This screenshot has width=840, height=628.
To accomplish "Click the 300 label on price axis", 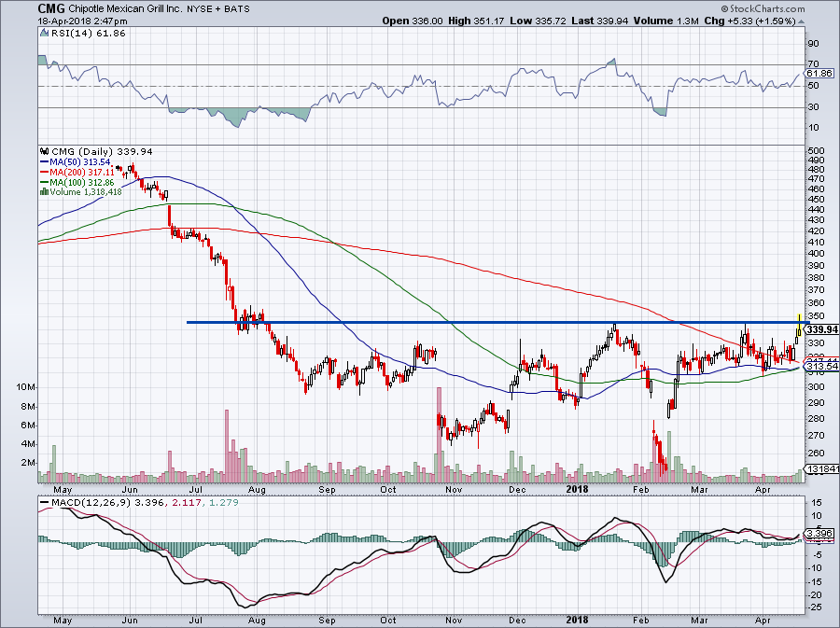I will coord(817,387).
